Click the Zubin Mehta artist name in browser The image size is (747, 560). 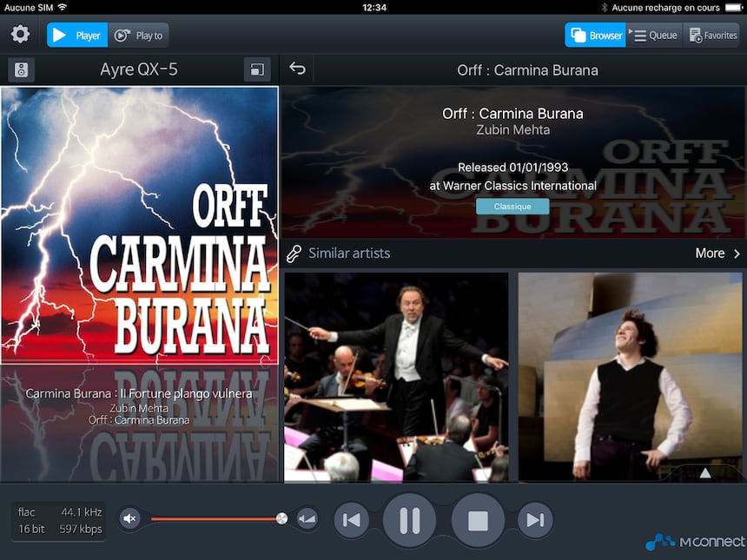click(x=512, y=129)
